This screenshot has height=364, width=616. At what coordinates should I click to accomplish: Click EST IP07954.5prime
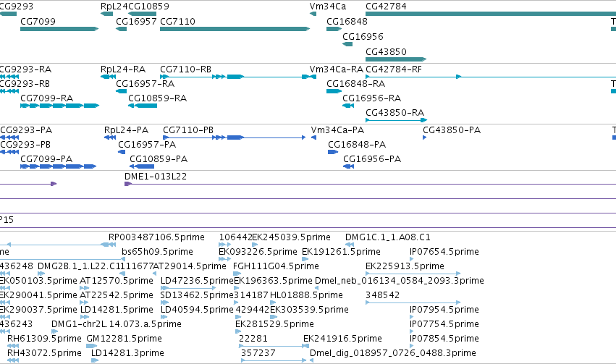tap(444, 310)
